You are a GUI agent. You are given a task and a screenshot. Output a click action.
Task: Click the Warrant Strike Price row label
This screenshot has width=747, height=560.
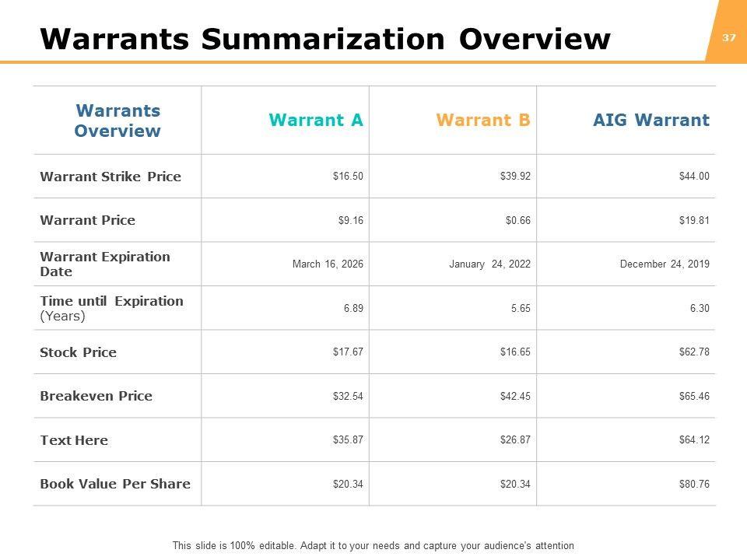click(x=110, y=177)
